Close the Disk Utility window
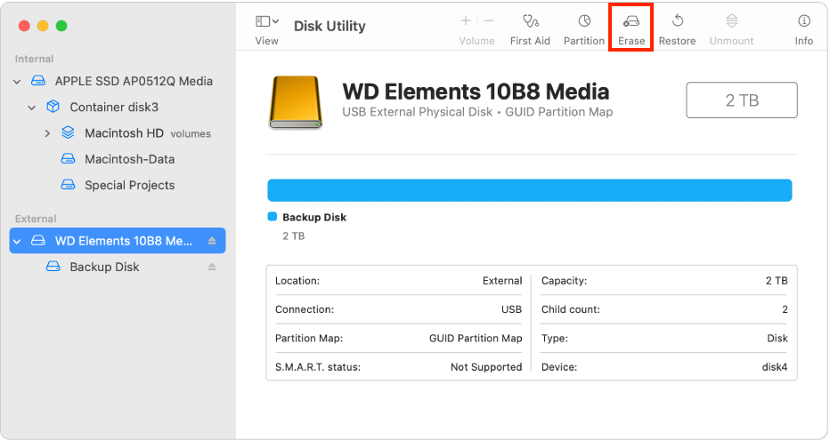The width and height of the screenshot is (830, 440). click(24, 25)
